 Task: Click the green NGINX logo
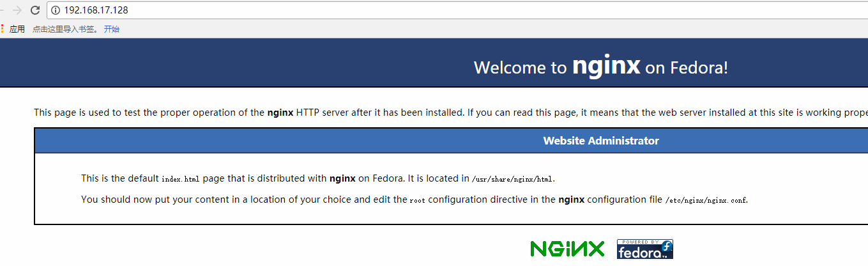567,249
